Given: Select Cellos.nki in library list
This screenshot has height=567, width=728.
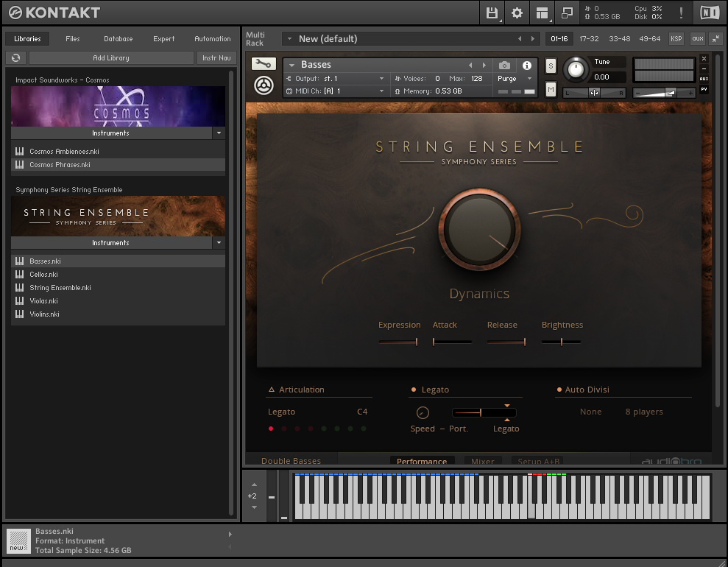Looking at the screenshot, I should 118,275.
